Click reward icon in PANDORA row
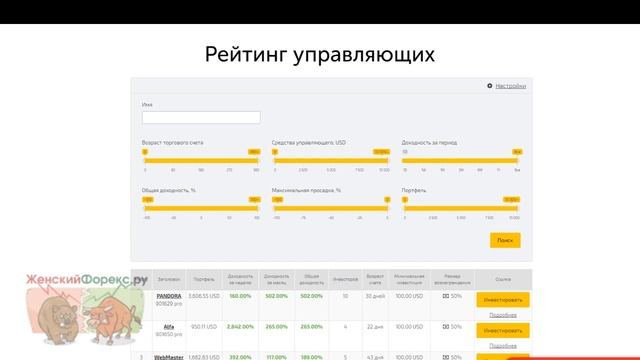 [x=446, y=296]
